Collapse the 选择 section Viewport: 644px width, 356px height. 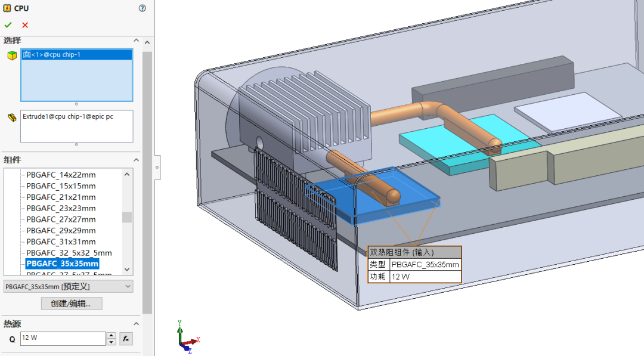click(x=137, y=41)
